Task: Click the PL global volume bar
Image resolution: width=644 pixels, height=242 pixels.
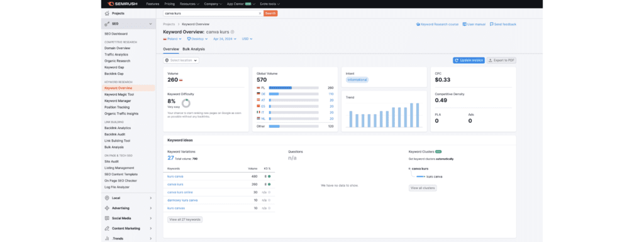Action: click(x=294, y=88)
